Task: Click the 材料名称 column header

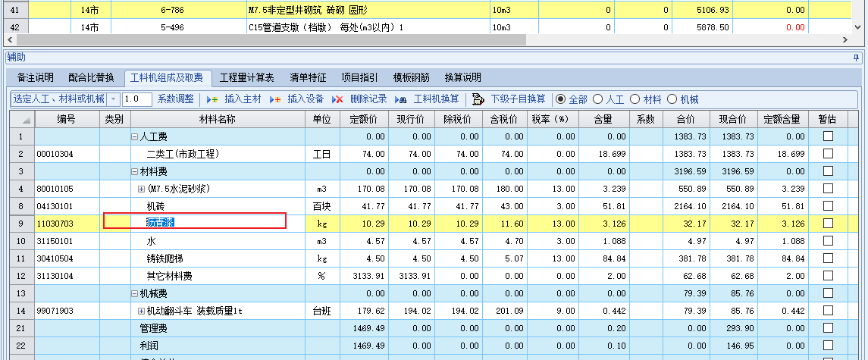Action: point(218,119)
